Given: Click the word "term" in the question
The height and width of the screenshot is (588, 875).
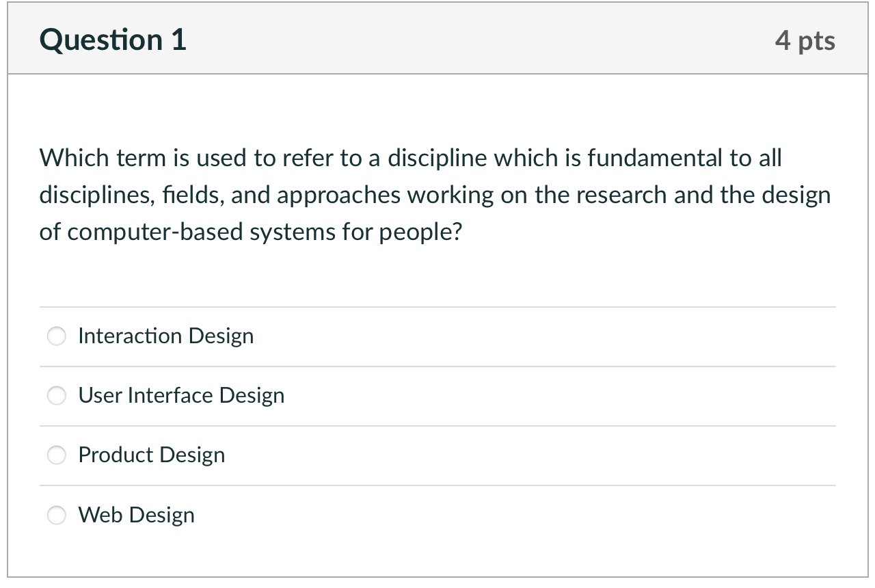Looking at the screenshot, I should click(x=140, y=159).
